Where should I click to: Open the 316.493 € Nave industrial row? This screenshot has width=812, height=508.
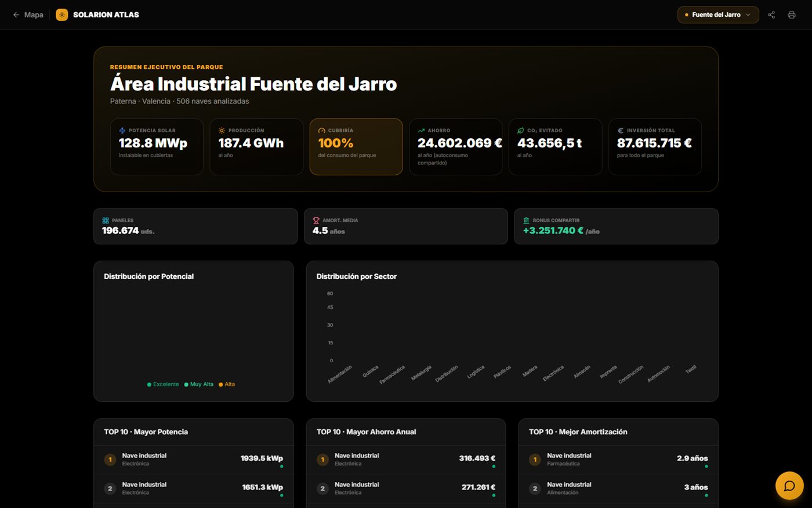point(406,460)
